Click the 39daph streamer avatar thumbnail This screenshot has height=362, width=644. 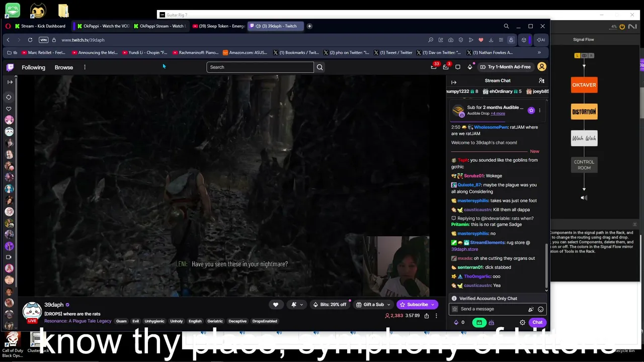coord(32,311)
